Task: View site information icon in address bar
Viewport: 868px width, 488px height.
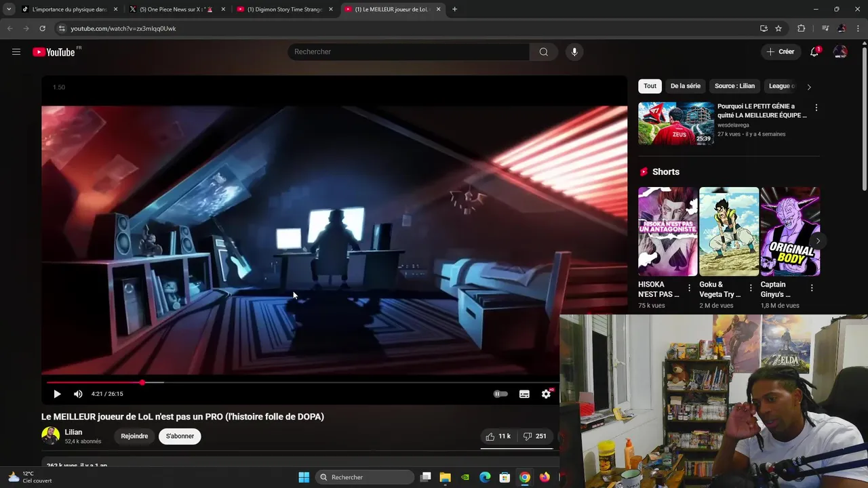Action: pos(62,28)
